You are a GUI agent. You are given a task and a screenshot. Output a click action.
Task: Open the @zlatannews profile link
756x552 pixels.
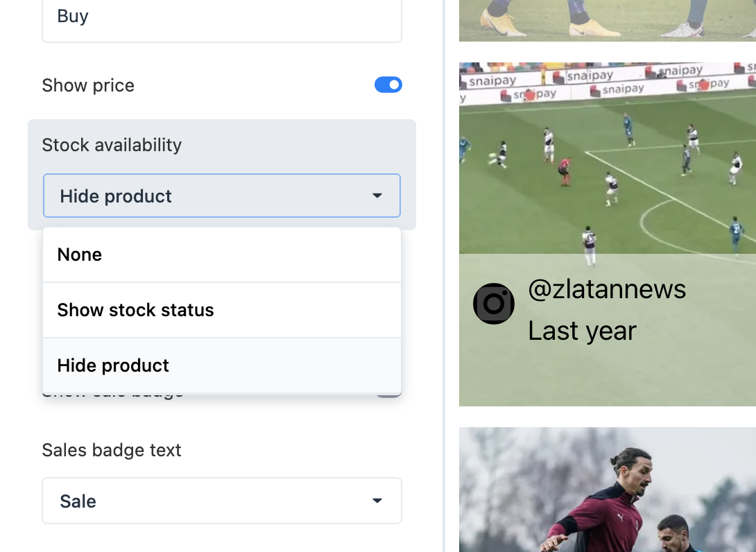point(607,288)
